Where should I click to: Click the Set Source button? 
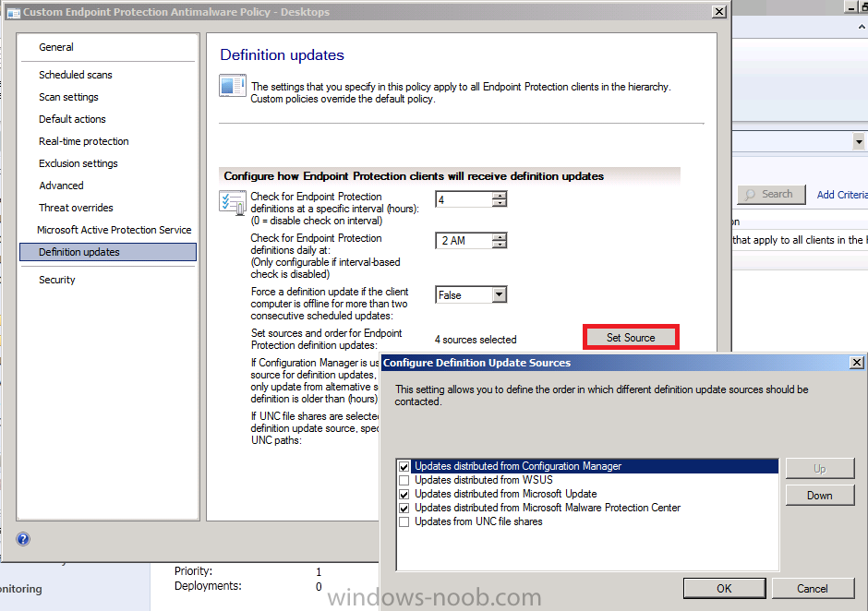point(631,337)
